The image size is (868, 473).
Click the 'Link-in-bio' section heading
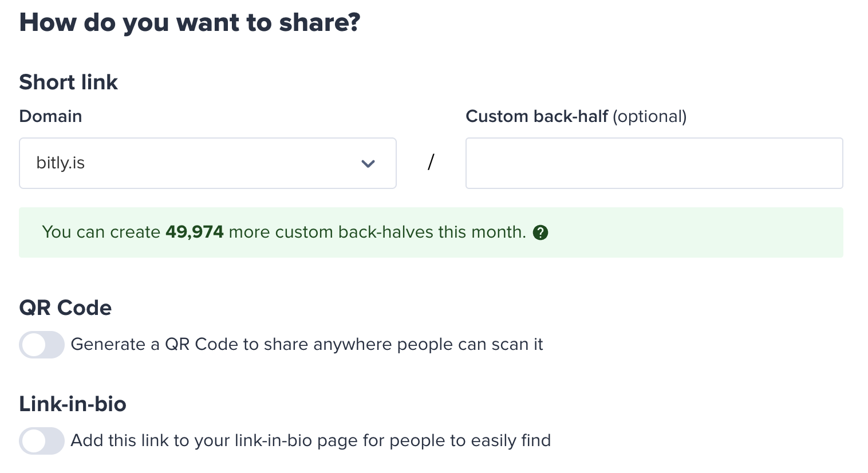pos(73,404)
